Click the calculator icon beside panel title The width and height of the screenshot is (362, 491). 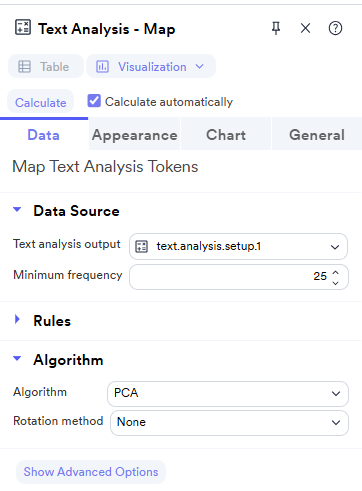[x=23, y=27]
